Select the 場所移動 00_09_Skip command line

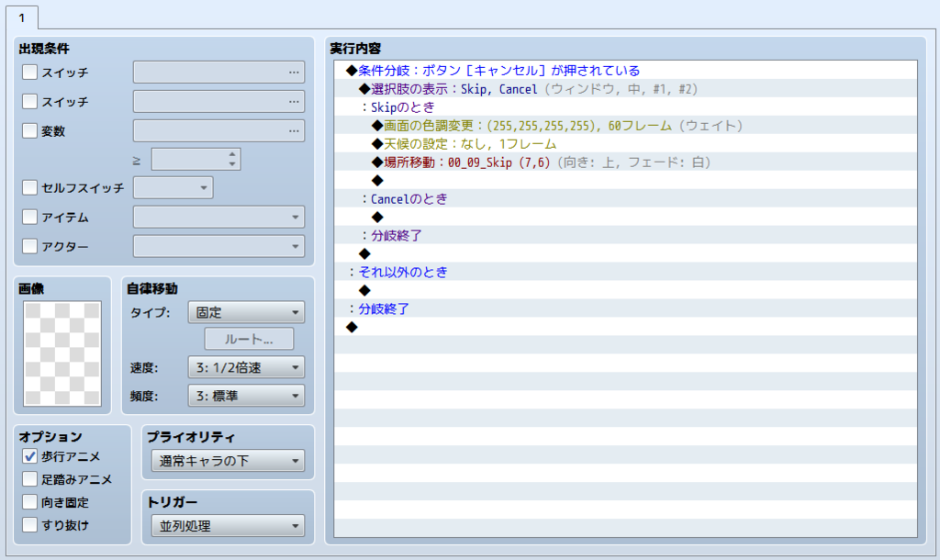tap(625, 162)
